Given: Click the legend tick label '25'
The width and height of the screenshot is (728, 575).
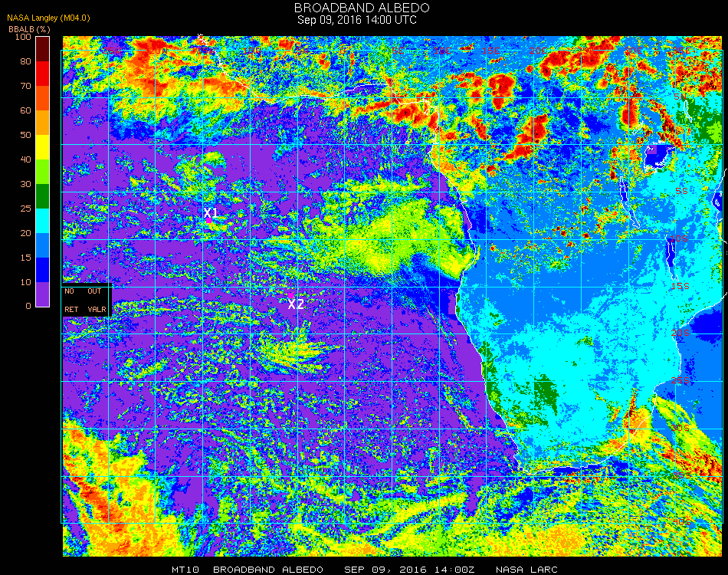Looking at the screenshot, I should 25,209.
